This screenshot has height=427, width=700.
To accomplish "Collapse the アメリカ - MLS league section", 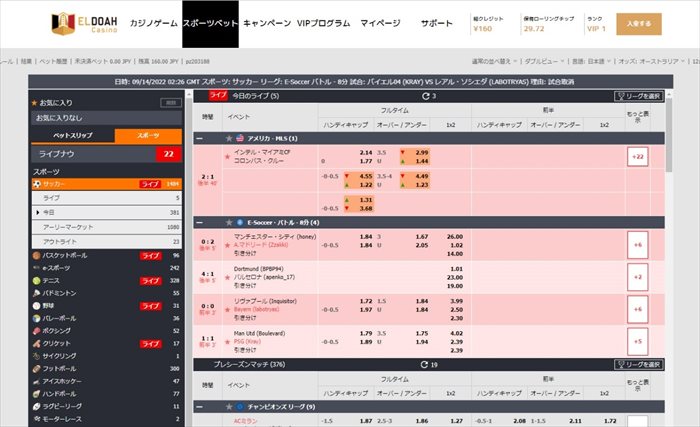I will [x=200, y=138].
